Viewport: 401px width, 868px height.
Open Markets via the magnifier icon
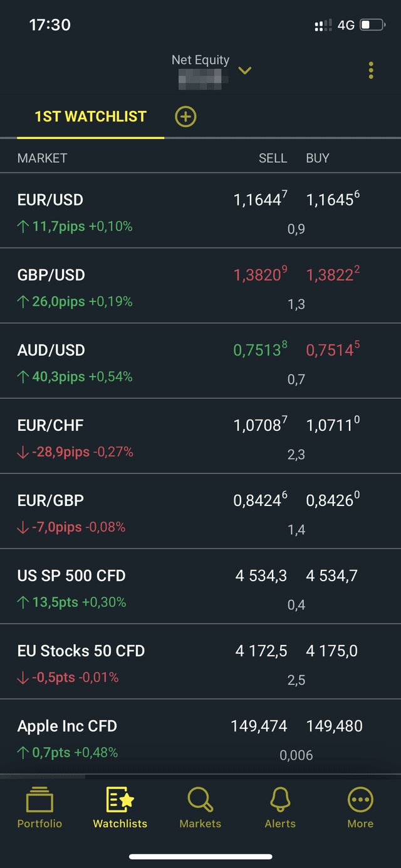click(x=200, y=799)
